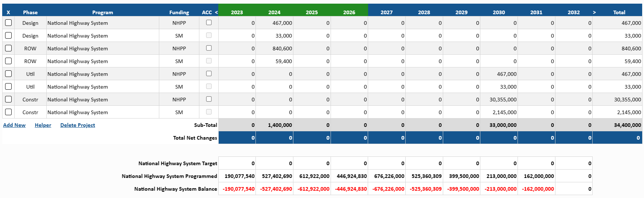Mark the row checkbox for Constr SM
Screen dimensions: 644x198
tap(8, 112)
